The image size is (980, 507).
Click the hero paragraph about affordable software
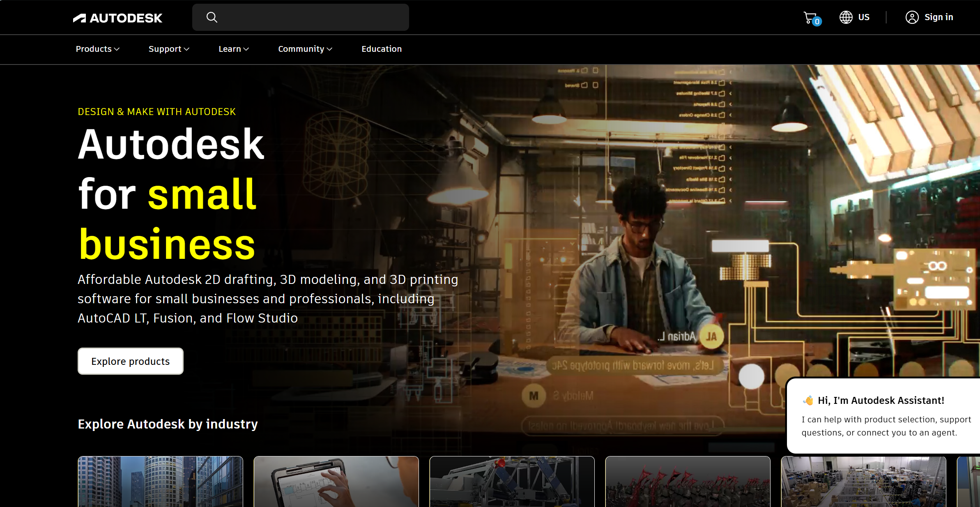tap(268, 299)
